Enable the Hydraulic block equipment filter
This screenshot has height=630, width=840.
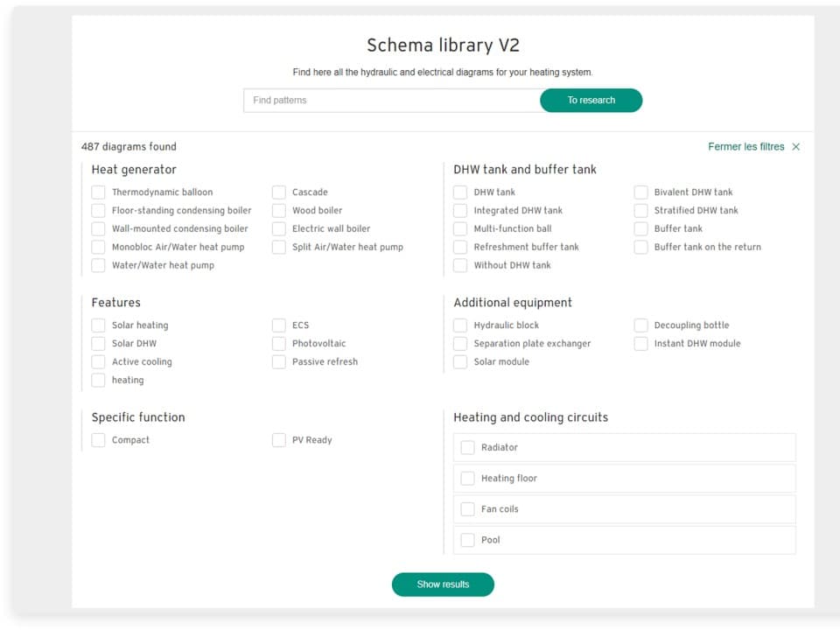[x=460, y=325]
